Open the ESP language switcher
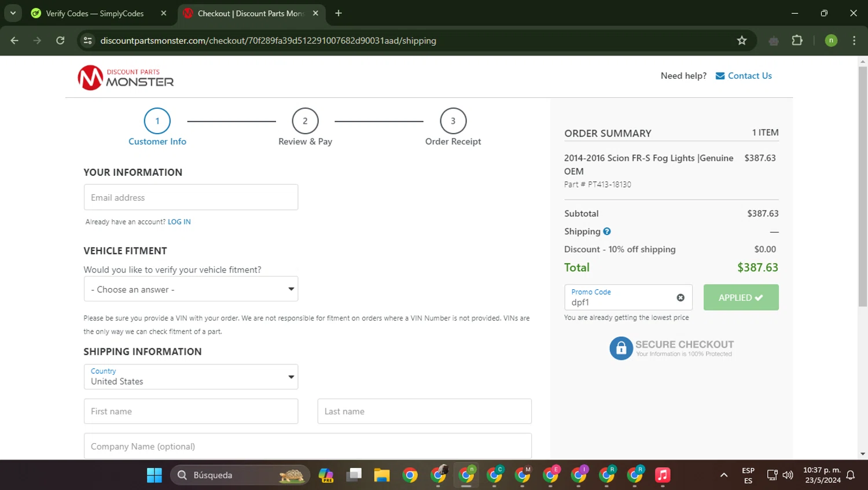 (x=748, y=476)
